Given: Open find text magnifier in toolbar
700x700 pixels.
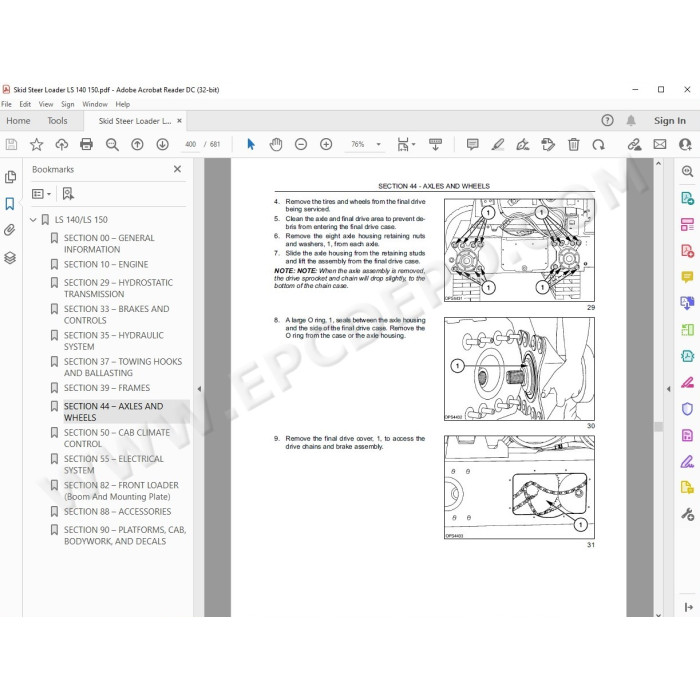Looking at the screenshot, I should [112, 144].
